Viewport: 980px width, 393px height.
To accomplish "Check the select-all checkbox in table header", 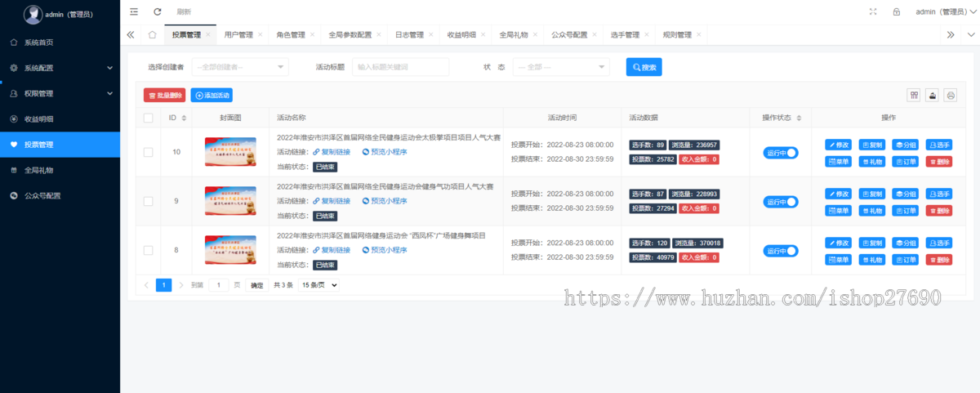I will tap(148, 118).
